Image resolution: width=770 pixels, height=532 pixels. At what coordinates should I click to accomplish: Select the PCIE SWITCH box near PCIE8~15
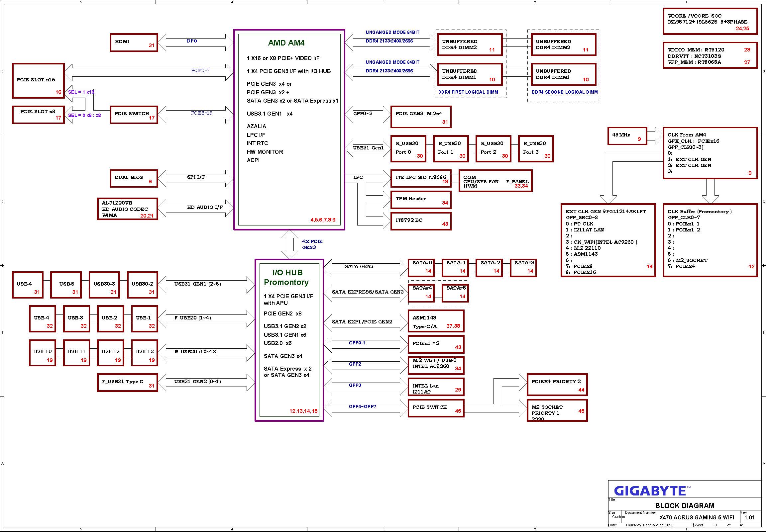pyautogui.click(x=134, y=115)
